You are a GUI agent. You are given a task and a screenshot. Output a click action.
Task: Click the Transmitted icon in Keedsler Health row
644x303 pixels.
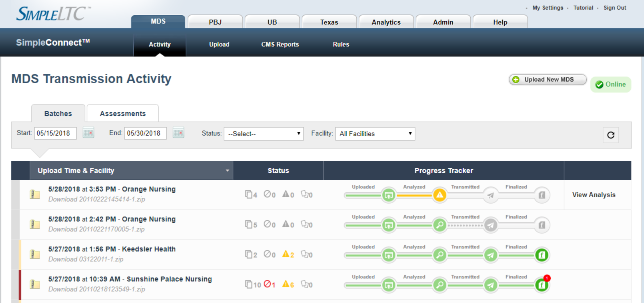491,255
